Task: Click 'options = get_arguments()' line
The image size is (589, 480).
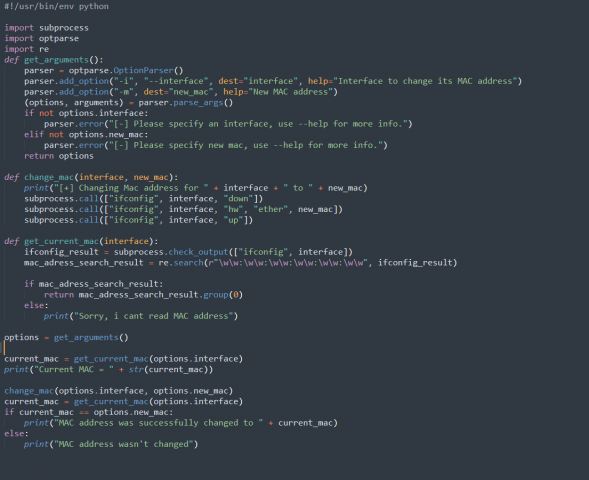Action: point(66,337)
